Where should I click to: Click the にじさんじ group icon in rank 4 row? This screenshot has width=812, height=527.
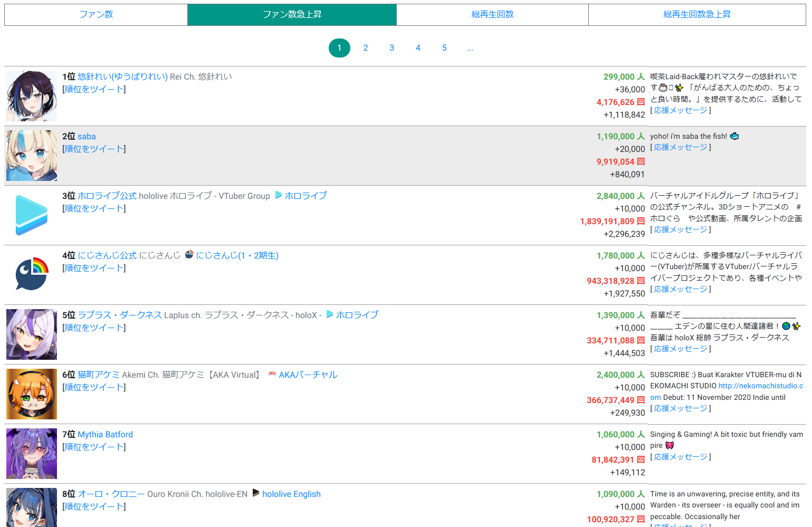pos(189,254)
